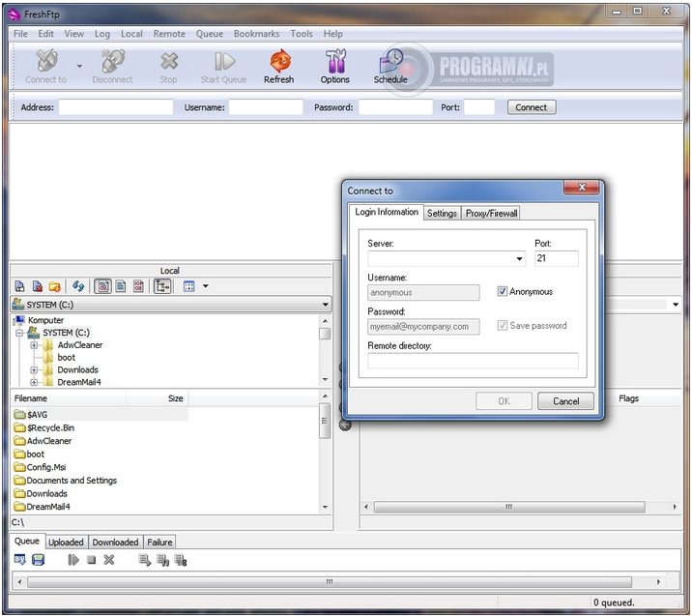Click the save queue floppy icon
The height and width of the screenshot is (616, 692).
point(38,560)
